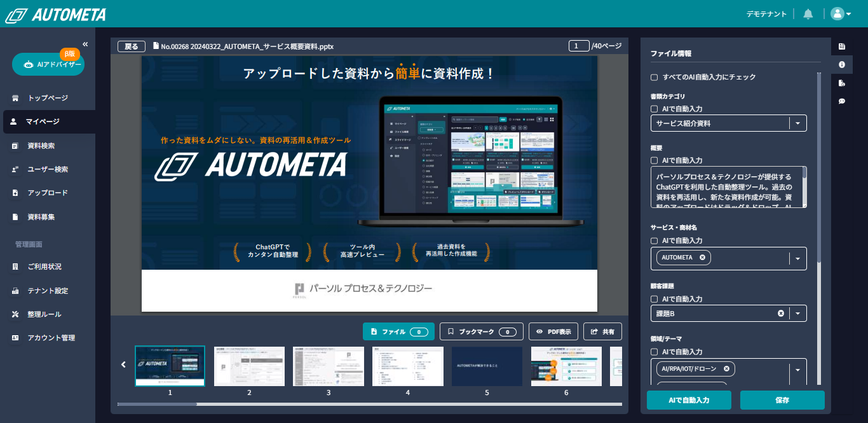Click the main slide preview image
The image size is (868, 423).
pyautogui.click(x=369, y=184)
